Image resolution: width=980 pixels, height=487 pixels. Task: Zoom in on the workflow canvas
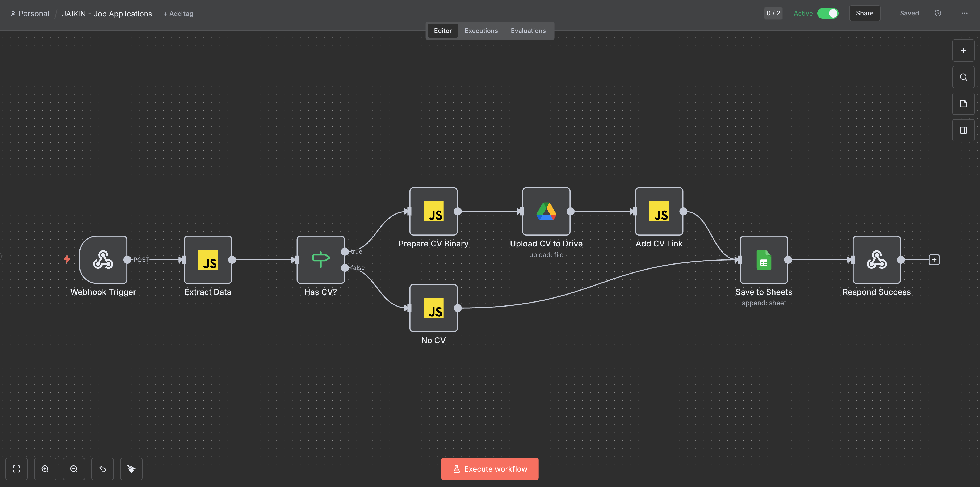(45, 469)
